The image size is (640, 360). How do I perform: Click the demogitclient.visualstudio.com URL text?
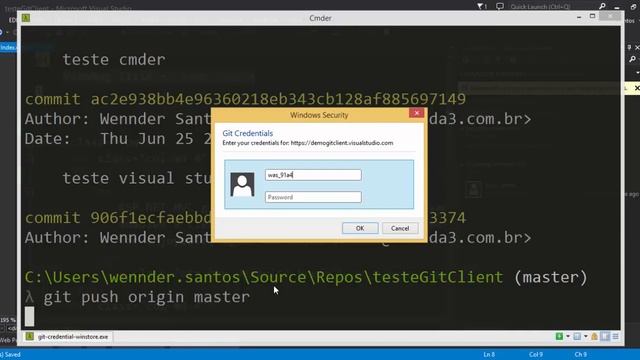[x=342, y=143]
